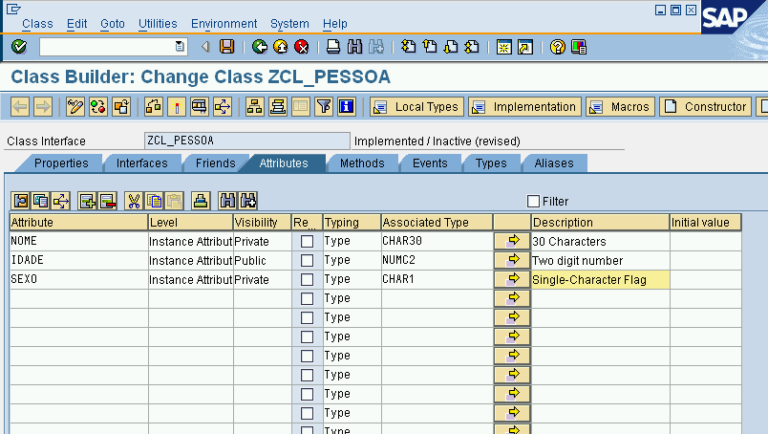
Task: Open the yellow Help question mark icon
Action: coord(557,47)
